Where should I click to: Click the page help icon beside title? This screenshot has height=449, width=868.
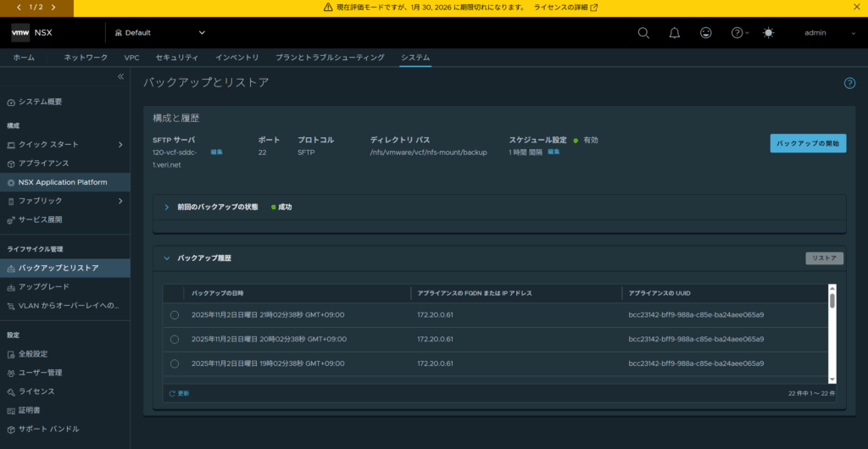[x=849, y=83]
